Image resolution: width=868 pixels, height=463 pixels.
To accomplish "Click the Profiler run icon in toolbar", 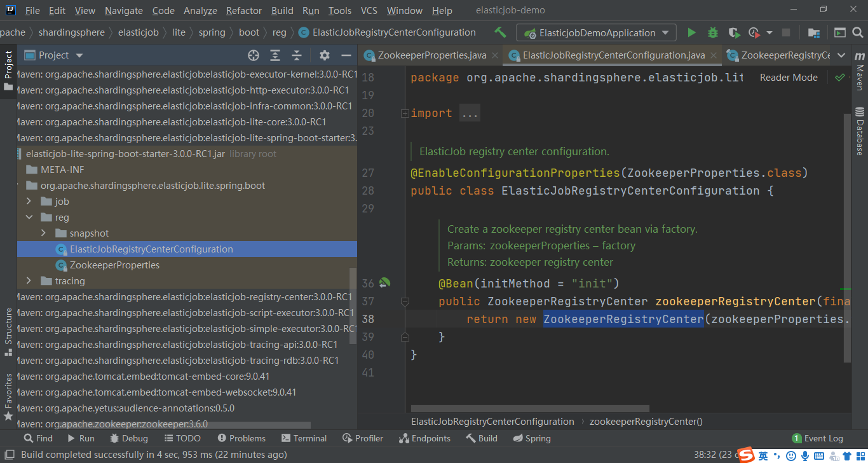I will click(x=754, y=32).
